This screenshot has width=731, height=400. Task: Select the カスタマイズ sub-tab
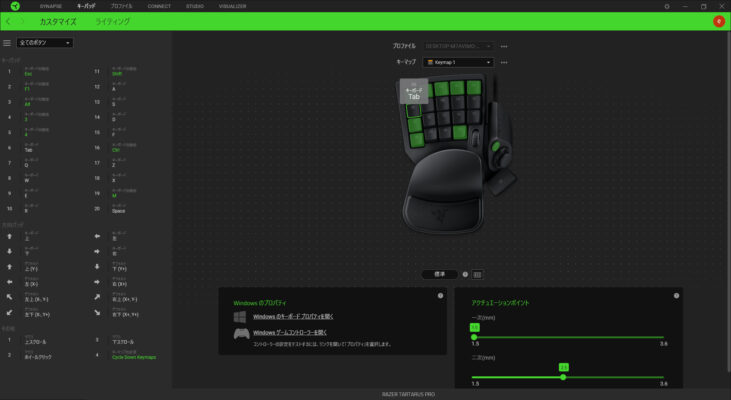pyautogui.click(x=58, y=22)
